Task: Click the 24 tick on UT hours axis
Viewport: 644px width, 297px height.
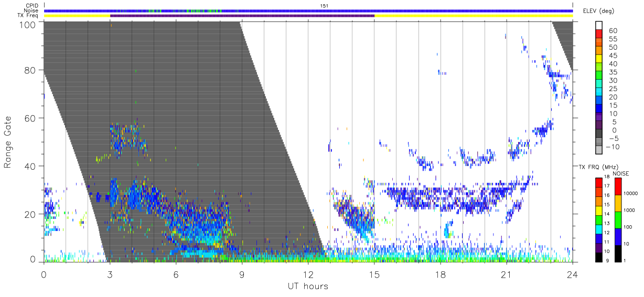Action: (x=573, y=275)
